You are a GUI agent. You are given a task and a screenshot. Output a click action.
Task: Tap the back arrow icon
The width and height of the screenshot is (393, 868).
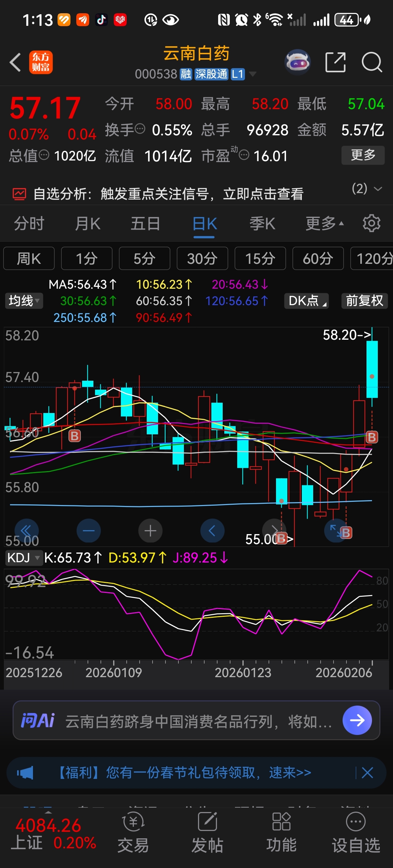16,62
